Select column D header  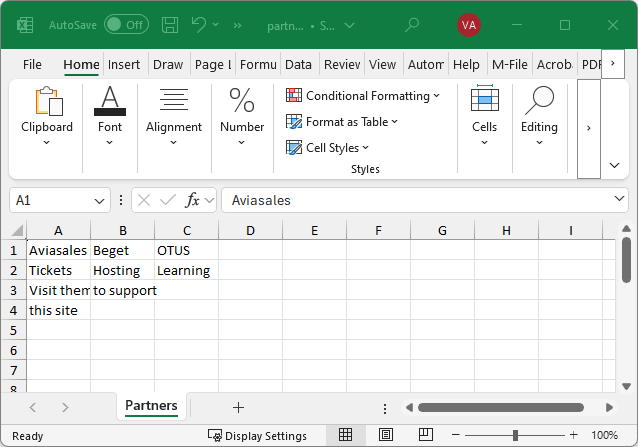coord(250,231)
